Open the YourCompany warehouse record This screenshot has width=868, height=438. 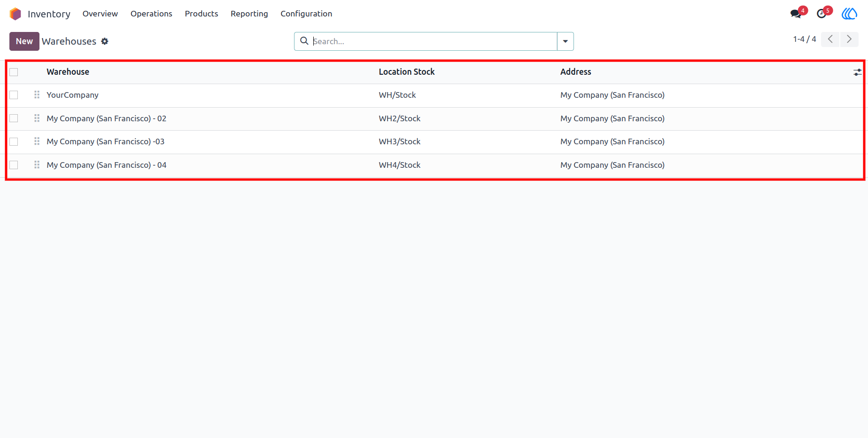coord(72,95)
